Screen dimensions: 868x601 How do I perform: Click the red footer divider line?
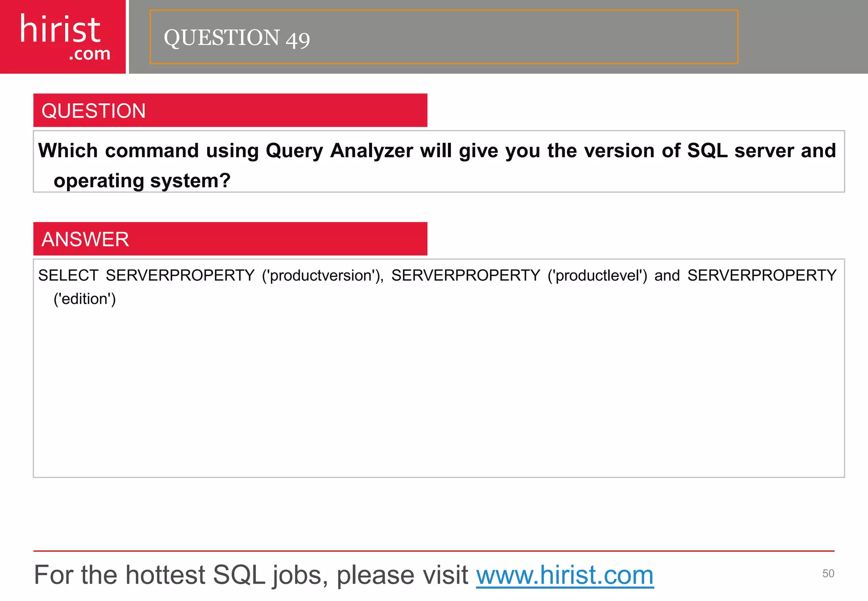pos(434,551)
